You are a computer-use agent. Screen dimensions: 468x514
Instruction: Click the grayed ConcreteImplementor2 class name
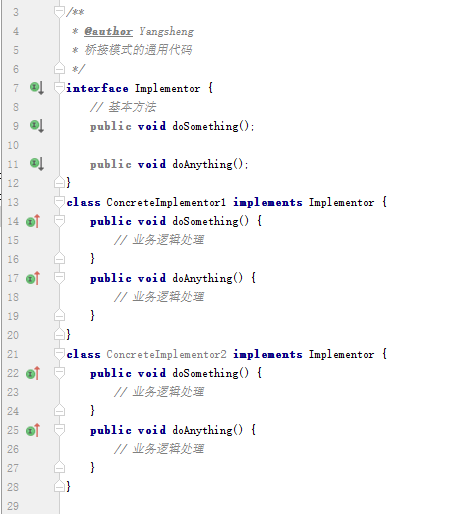[x=166, y=354]
